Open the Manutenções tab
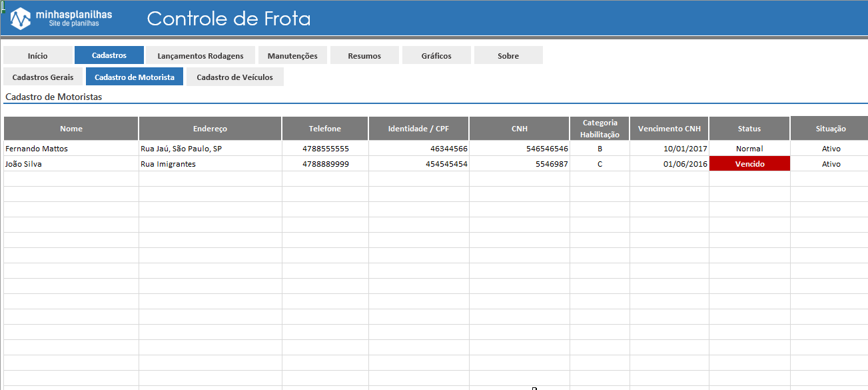Screen dimensions: 868x390 (292, 55)
